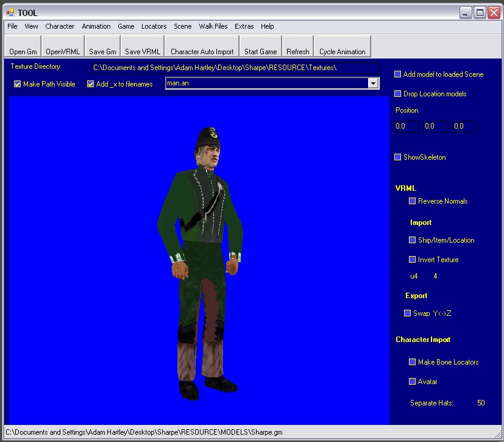Image resolution: width=504 pixels, height=442 pixels.
Task: Click the Open Gm button
Action: click(23, 46)
